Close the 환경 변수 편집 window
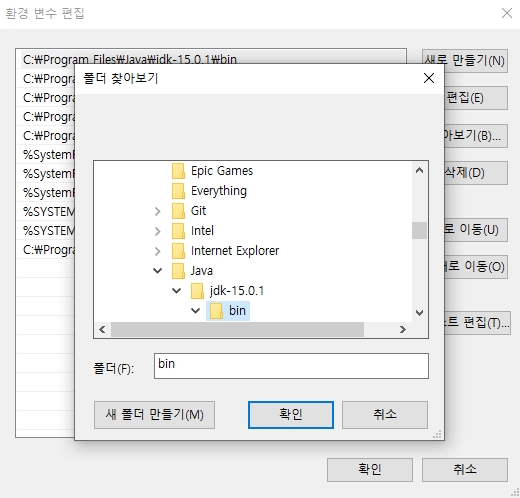Viewport: 520px width, 498px height. (507, 13)
